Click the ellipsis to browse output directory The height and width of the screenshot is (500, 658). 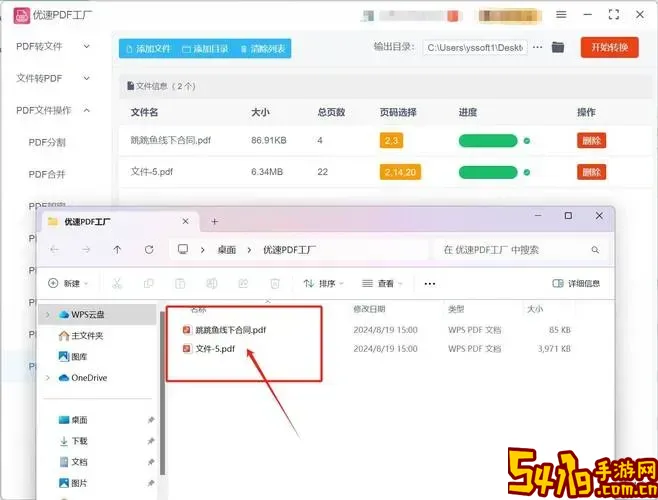coord(538,47)
